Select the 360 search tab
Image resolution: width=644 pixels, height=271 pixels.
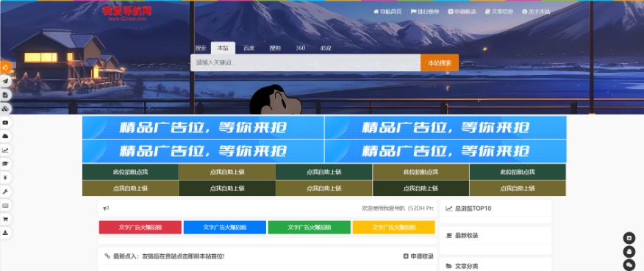click(x=300, y=48)
